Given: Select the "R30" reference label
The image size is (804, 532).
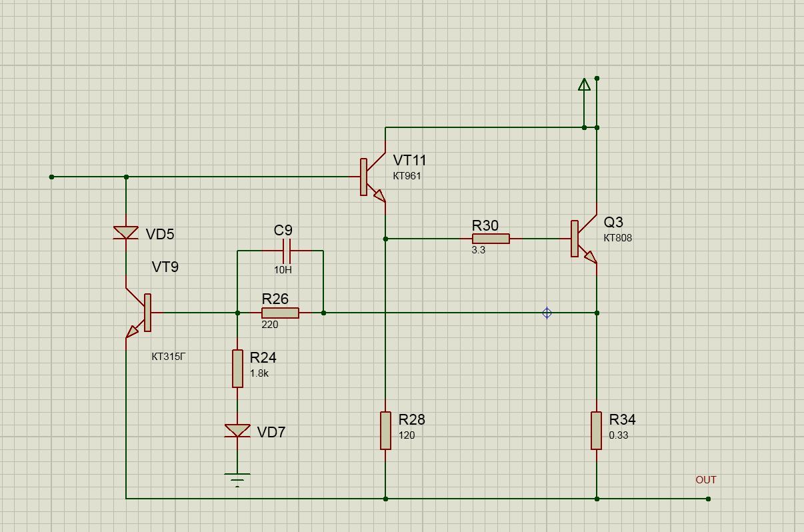Looking at the screenshot, I should [x=485, y=225].
